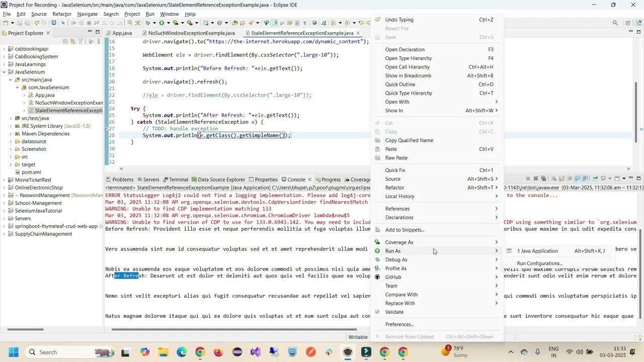Toggle Word Wrap icon in Console toolbar

pos(569,178)
